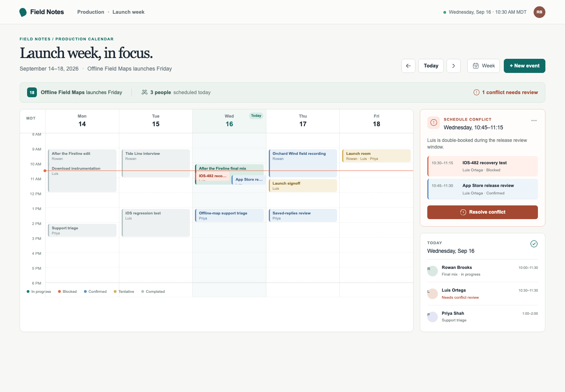This screenshot has width=565, height=392.
Task: Open After the Fireline edit event
Action: pos(82,157)
